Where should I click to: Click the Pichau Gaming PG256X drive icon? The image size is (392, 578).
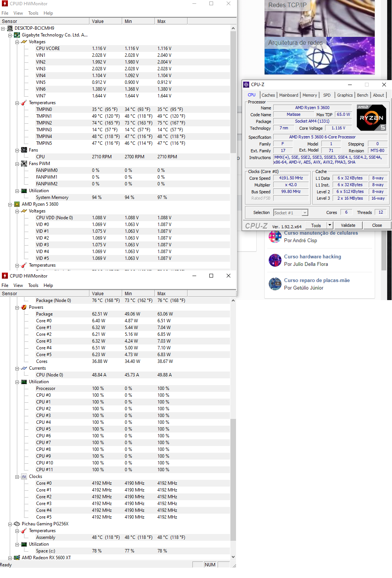(17, 524)
